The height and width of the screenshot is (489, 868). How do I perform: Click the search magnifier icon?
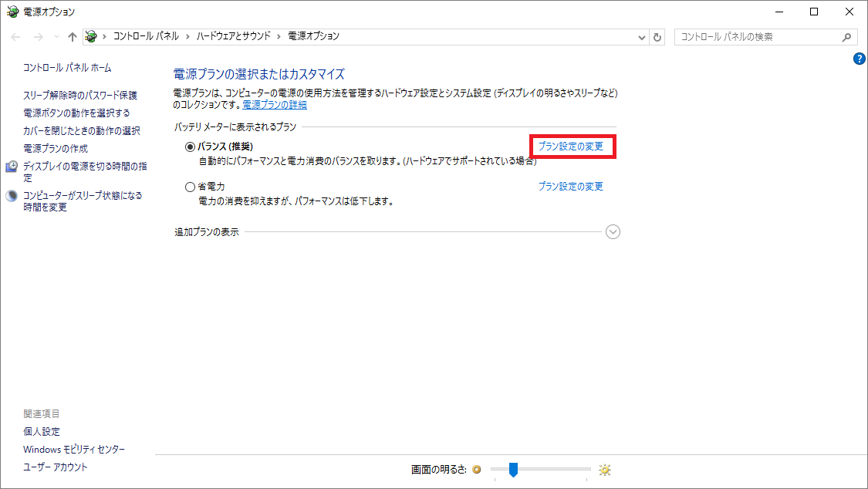(x=846, y=37)
